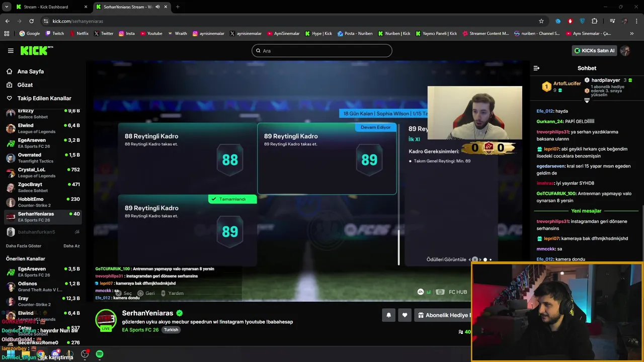Bookmark this page with star icon

541,21
